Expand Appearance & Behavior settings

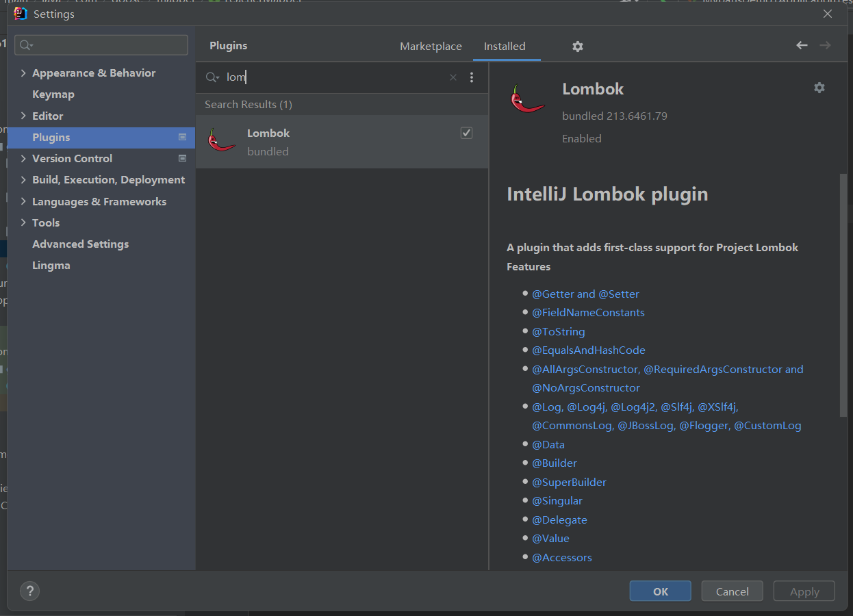coord(24,73)
